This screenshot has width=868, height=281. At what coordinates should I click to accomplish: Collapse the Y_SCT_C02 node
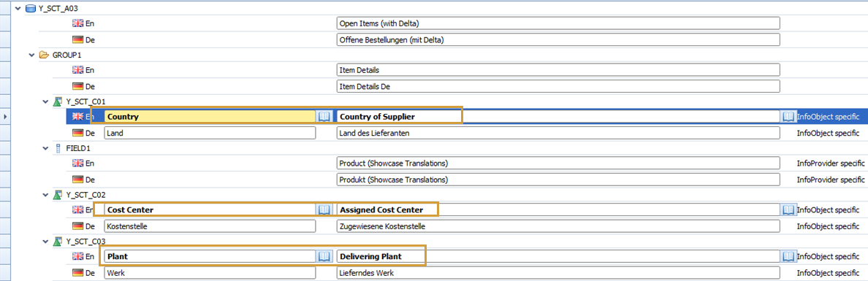(x=45, y=195)
